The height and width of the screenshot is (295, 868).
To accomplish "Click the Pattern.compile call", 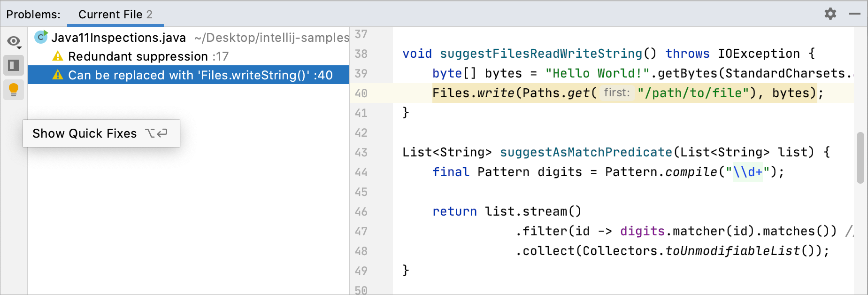I will [661, 172].
